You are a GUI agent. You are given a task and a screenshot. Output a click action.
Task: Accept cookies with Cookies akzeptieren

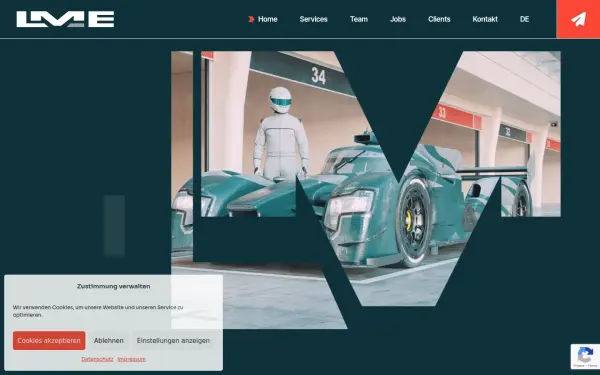pyautogui.click(x=49, y=341)
